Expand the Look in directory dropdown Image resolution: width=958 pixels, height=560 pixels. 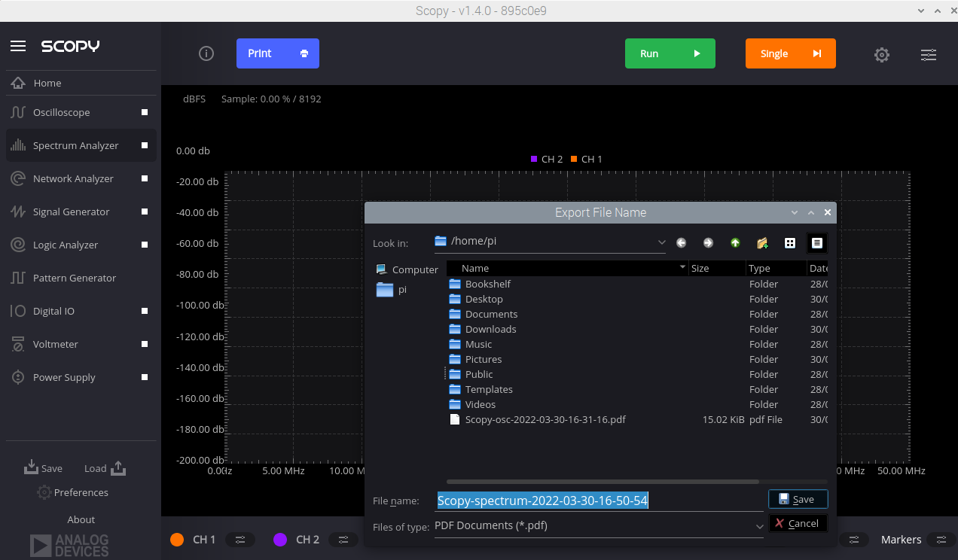661,242
